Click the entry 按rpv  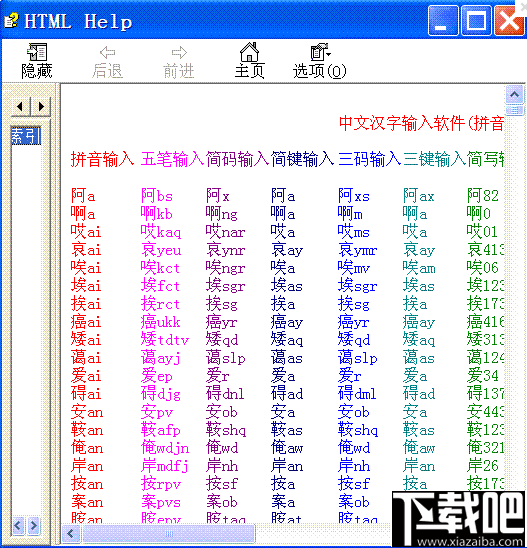(161, 484)
